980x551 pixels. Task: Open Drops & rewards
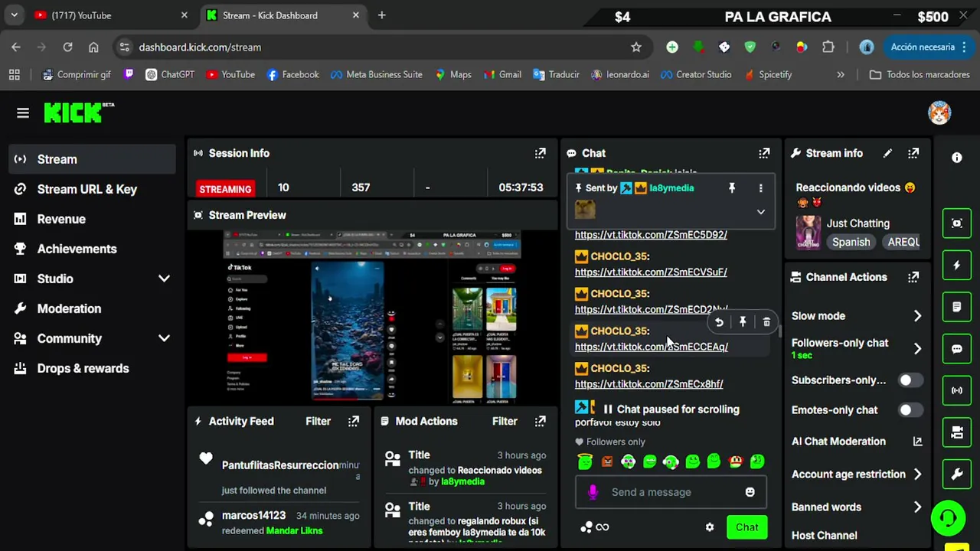point(92,368)
